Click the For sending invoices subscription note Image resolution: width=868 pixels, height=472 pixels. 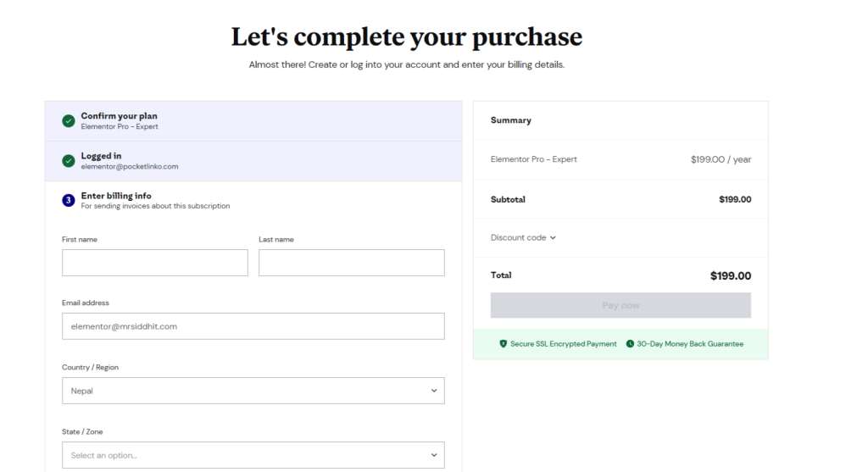[155, 206]
